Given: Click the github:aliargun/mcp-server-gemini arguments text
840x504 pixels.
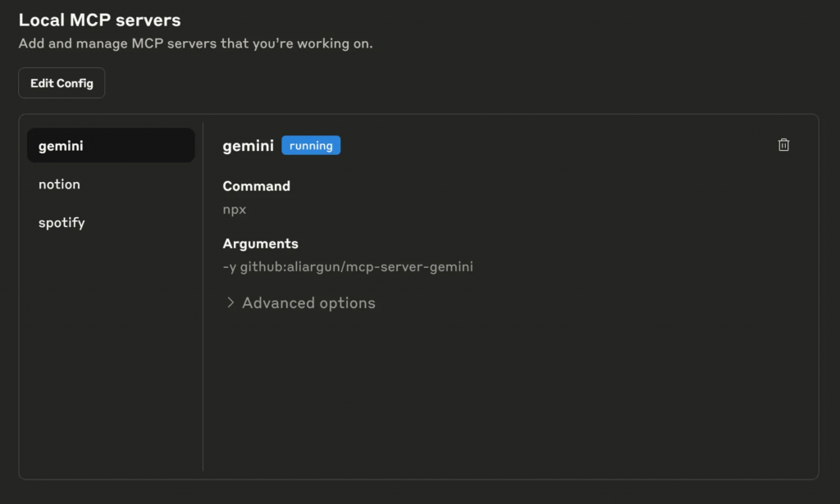Looking at the screenshot, I should point(357,266).
